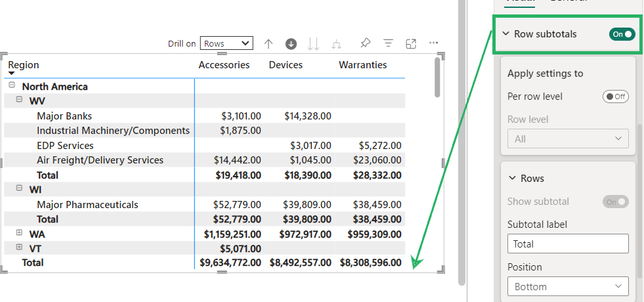Click the Drill up arrow icon
The height and width of the screenshot is (302, 644).
(268, 44)
